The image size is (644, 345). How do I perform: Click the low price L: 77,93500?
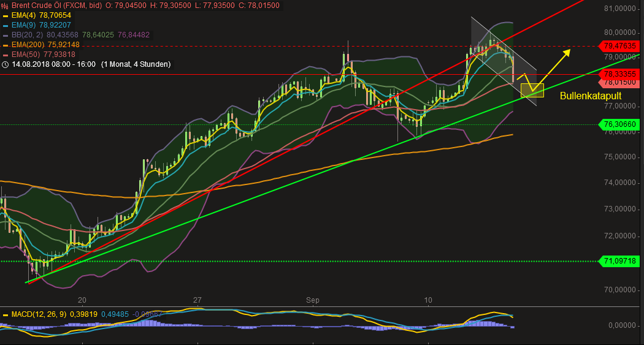click(x=216, y=6)
